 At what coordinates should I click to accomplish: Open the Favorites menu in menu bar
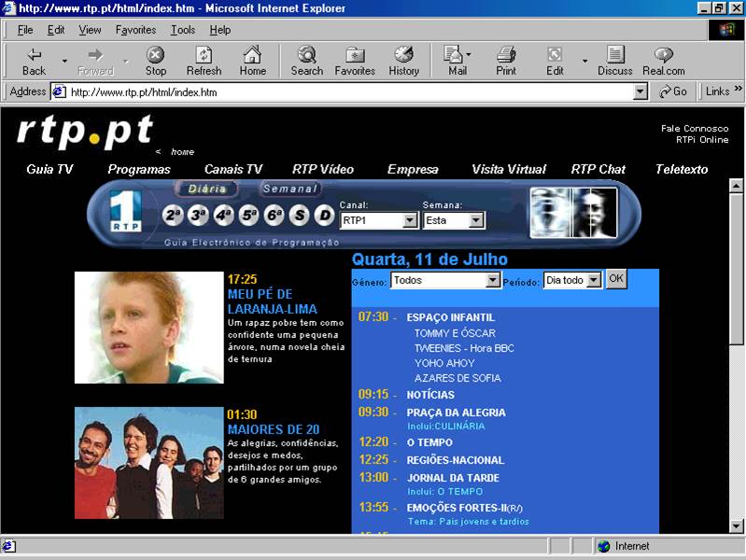pyautogui.click(x=135, y=30)
